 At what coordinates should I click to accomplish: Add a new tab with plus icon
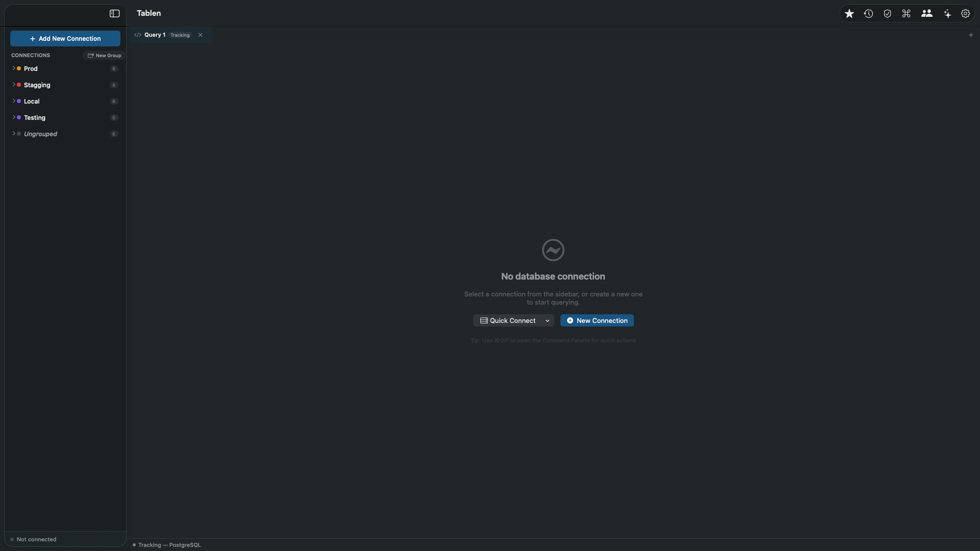(x=971, y=35)
